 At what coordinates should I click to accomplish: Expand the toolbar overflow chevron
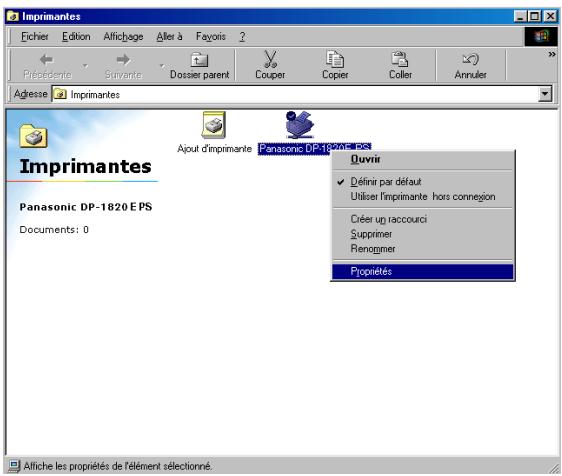[x=552, y=54]
